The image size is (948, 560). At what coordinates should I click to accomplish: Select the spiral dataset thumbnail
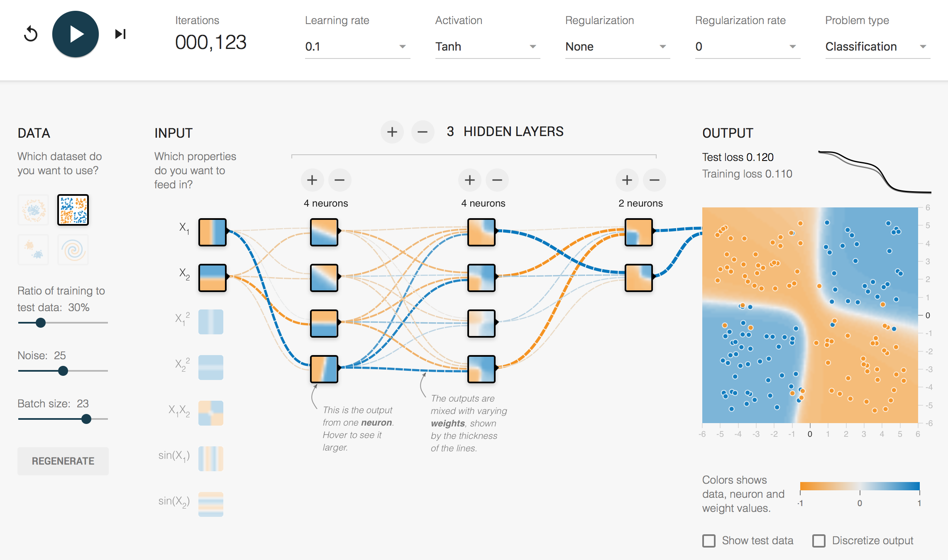pos(73,250)
